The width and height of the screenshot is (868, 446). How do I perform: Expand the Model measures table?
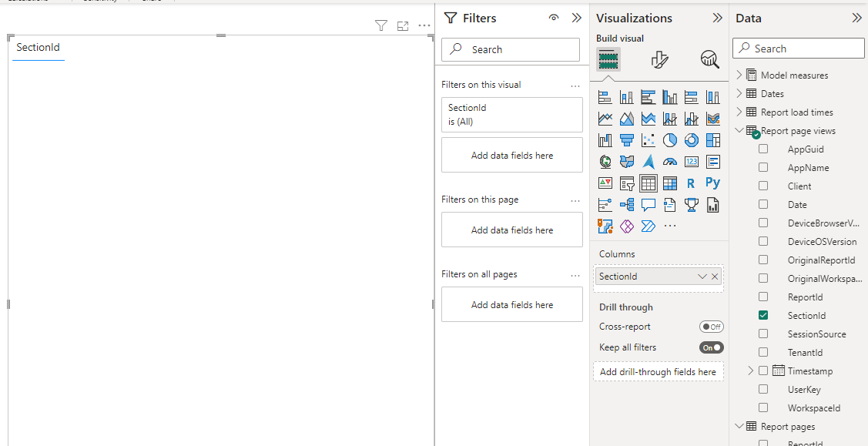[739, 75]
